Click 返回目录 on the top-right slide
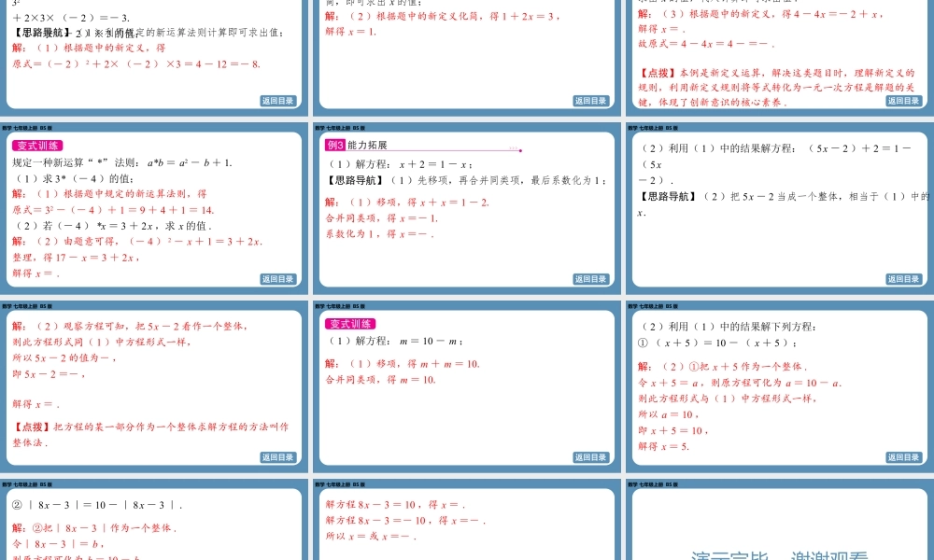Viewport: 934px width, 560px height. [x=902, y=100]
